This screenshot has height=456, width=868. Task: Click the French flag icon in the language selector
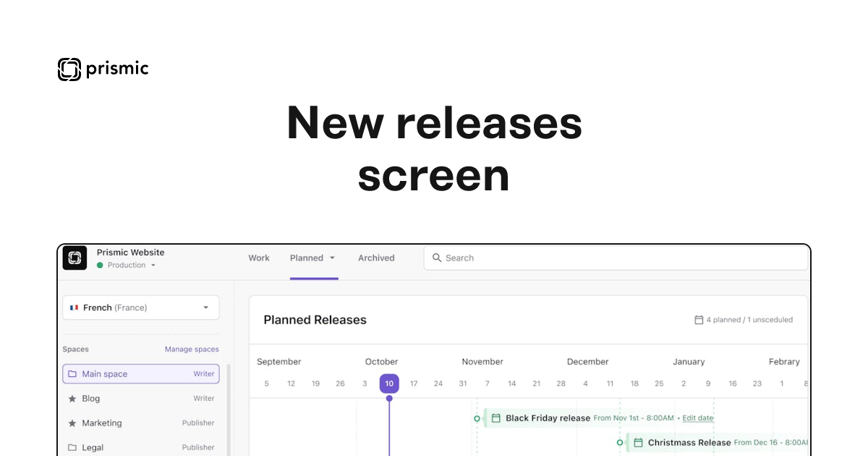click(x=75, y=307)
